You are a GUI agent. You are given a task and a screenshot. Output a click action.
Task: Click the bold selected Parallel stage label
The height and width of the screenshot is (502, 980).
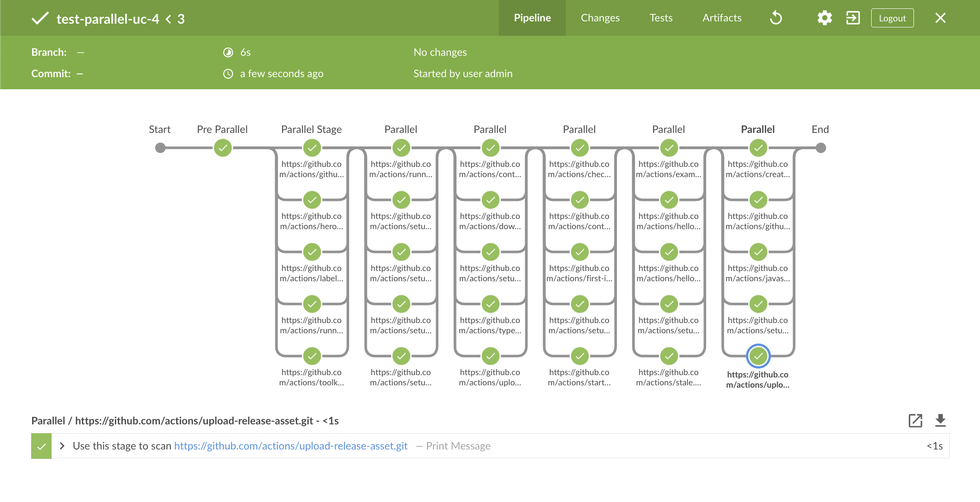(x=758, y=129)
